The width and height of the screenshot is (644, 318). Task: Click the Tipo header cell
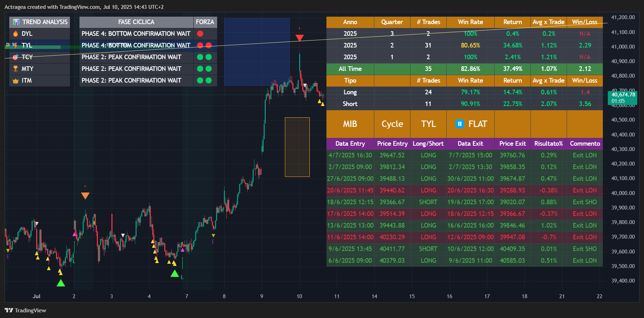coord(350,80)
